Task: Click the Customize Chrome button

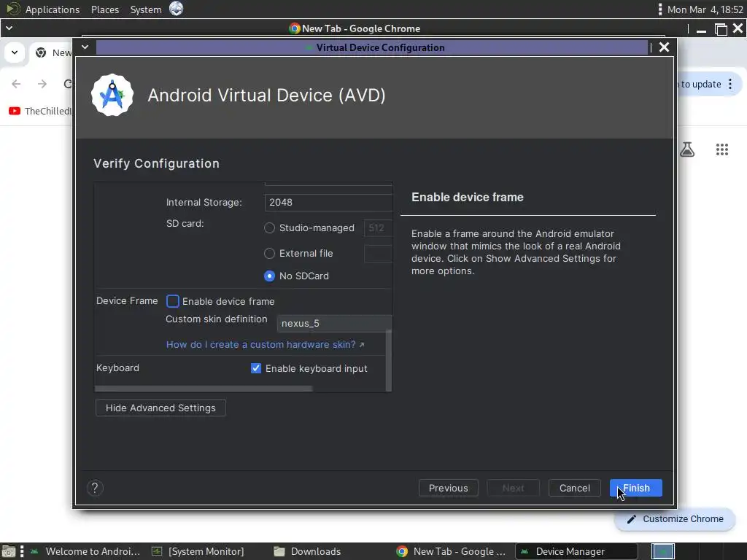Action: coord(675,519)
